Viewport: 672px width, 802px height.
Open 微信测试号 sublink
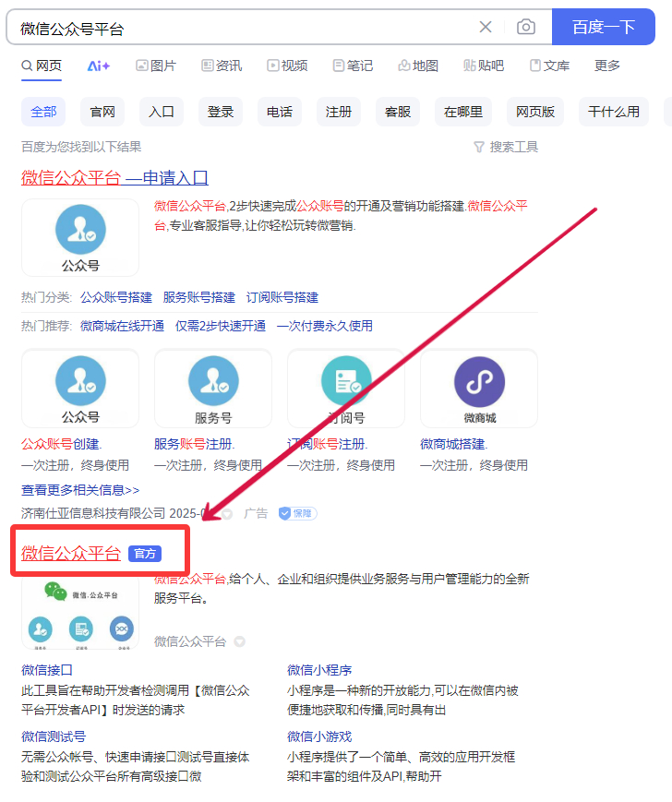tap(54, 736)
